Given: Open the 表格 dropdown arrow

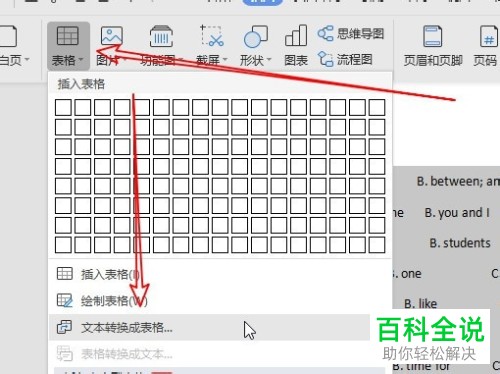Looking at the screenshot, I should click(x=81, y=60).
